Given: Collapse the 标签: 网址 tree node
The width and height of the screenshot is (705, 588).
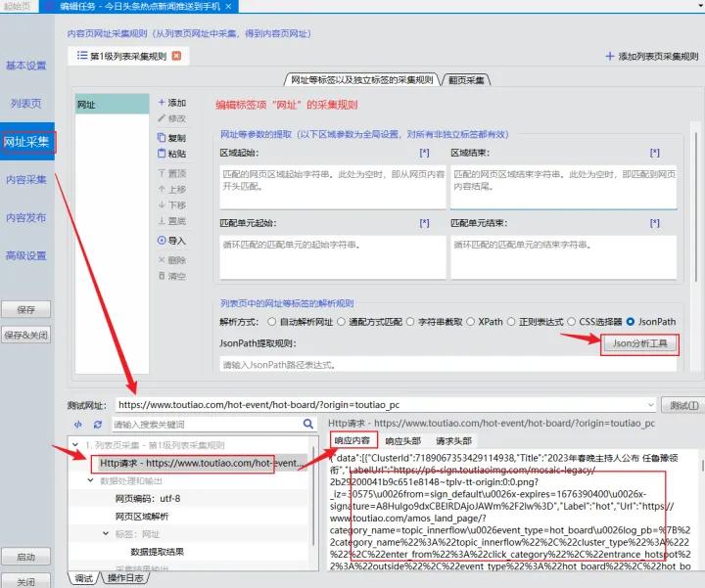Looking at the screenshot, I should tap(106, 533).
